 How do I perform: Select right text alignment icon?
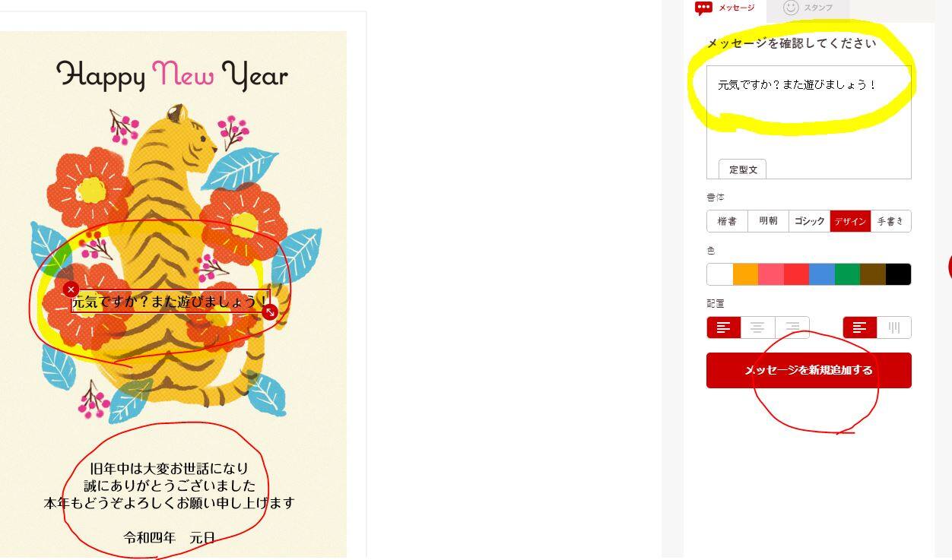pos(792,327)
